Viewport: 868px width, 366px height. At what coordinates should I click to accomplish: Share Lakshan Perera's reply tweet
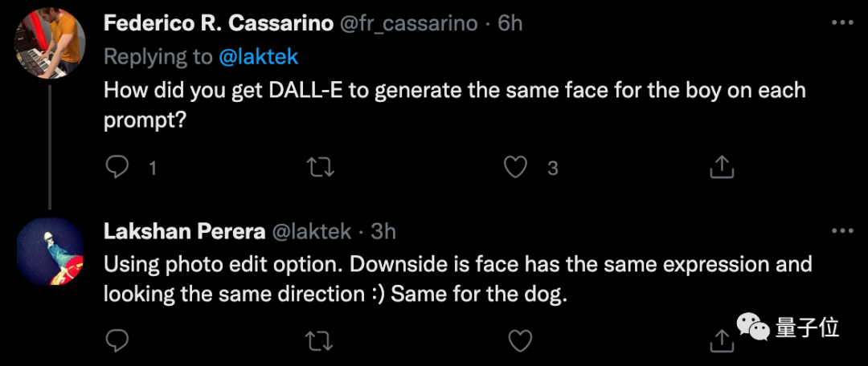point(722,340)
